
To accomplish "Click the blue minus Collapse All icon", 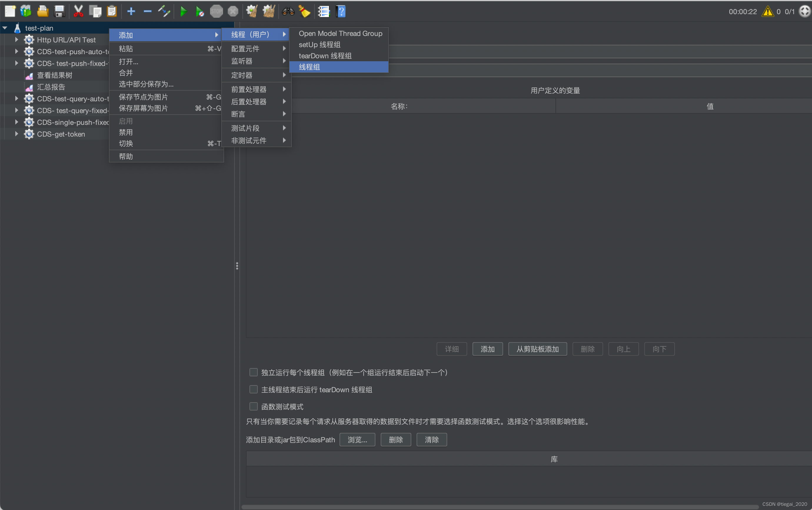I will pyautogui.click(x=148, y=11).
